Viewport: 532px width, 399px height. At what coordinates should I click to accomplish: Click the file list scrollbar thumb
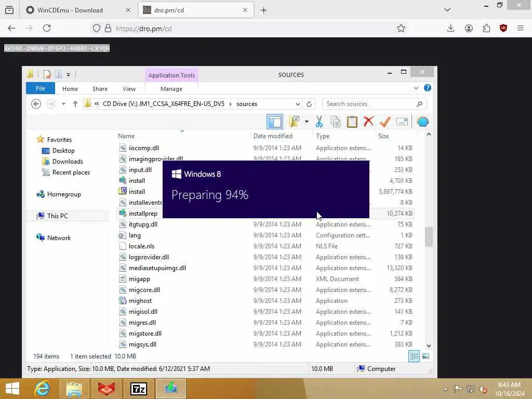(429, 236)
